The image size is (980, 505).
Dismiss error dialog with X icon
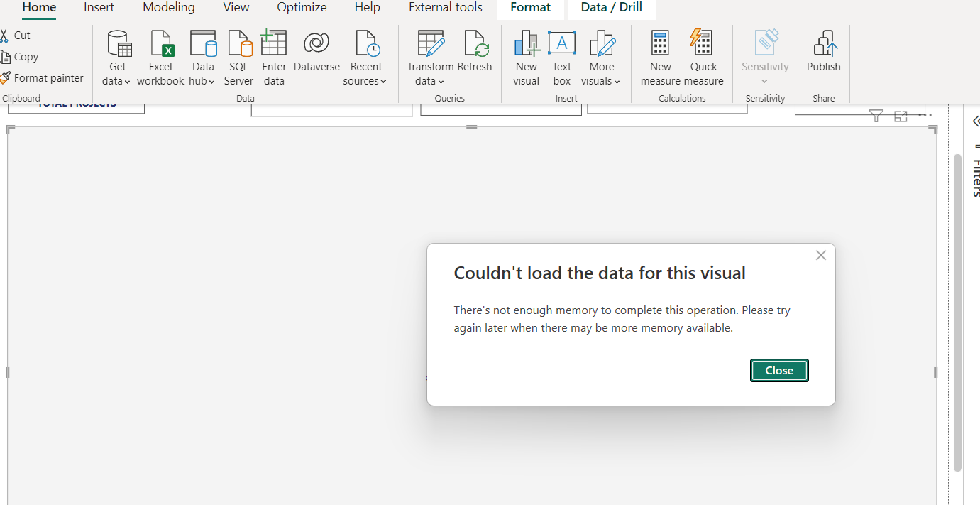pos(821,255)
